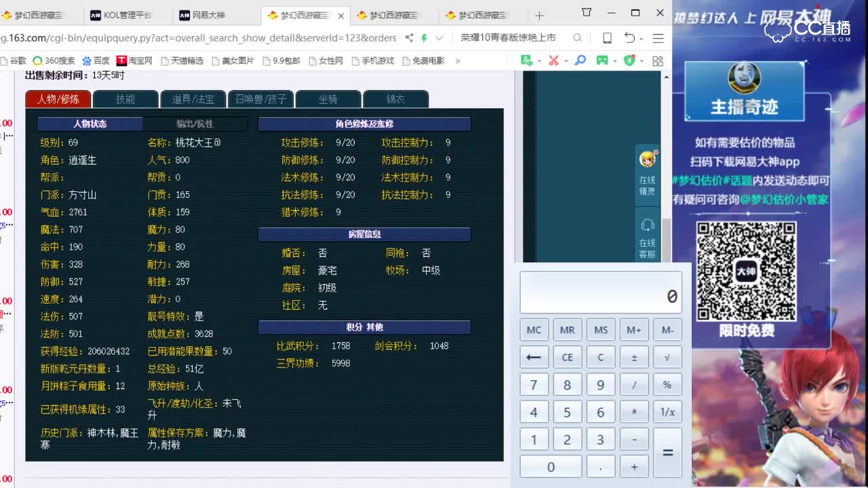Switch to the 人物状态 sub-tab
This screenshot has height=488, width=868.
point(90,124)
